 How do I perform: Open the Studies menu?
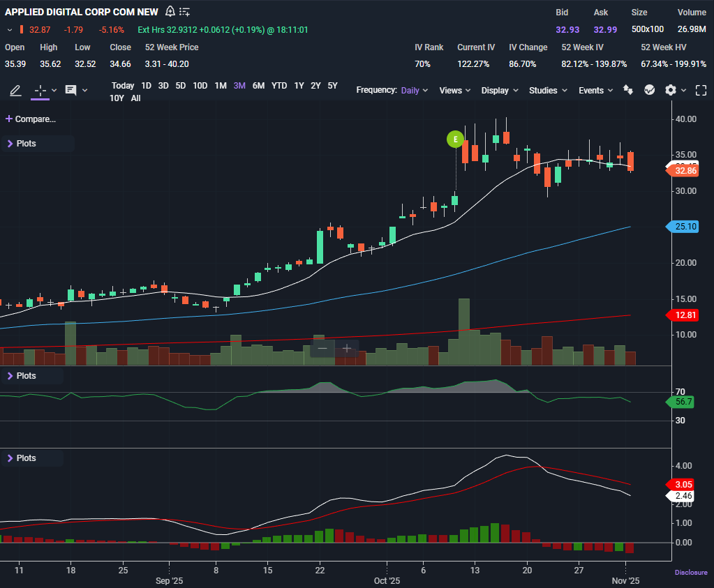click(x=548, y=90)
